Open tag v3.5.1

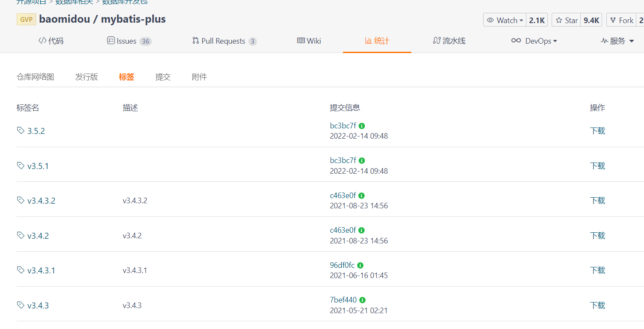coord(38,166)
